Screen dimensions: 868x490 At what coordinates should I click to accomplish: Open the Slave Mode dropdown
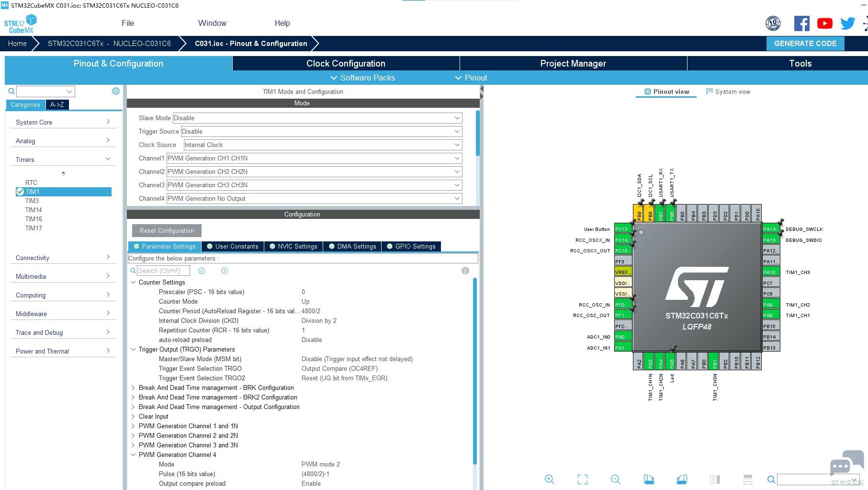(317, 118)
